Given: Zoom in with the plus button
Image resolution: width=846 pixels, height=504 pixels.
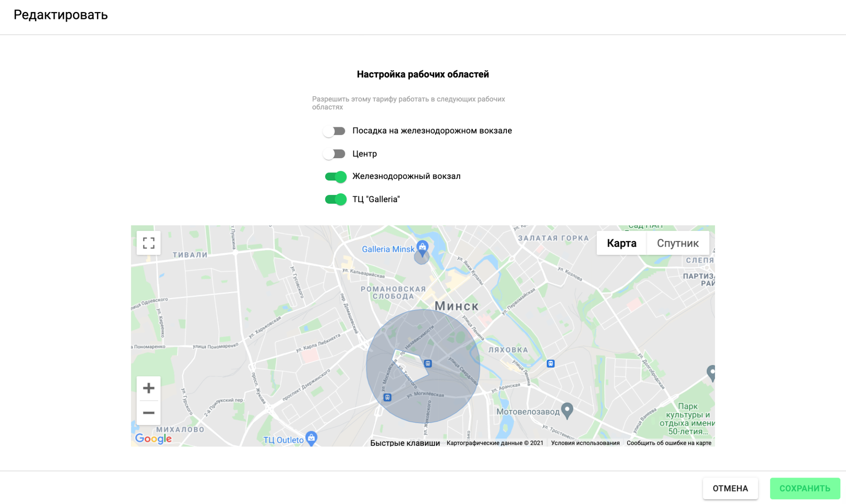Looking at the screenshot, I should pos(148,388).
